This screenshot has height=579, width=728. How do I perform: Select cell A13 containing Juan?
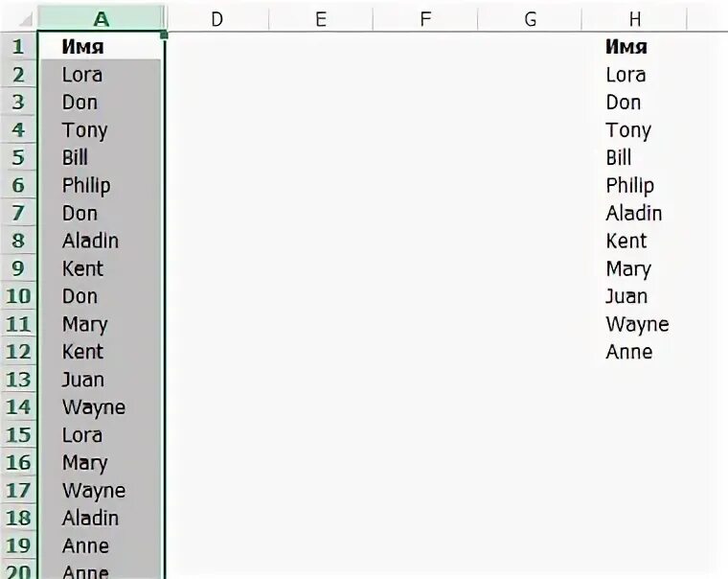(101, 380)
